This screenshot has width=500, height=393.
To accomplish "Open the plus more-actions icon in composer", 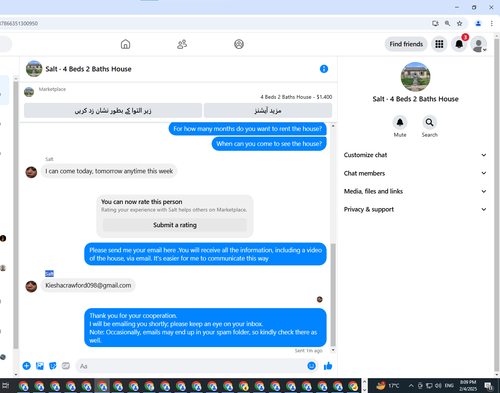I will point(26,366).
